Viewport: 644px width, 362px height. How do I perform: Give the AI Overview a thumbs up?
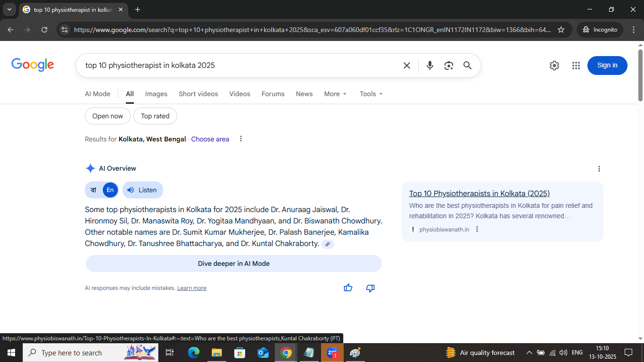click(348, 288)
